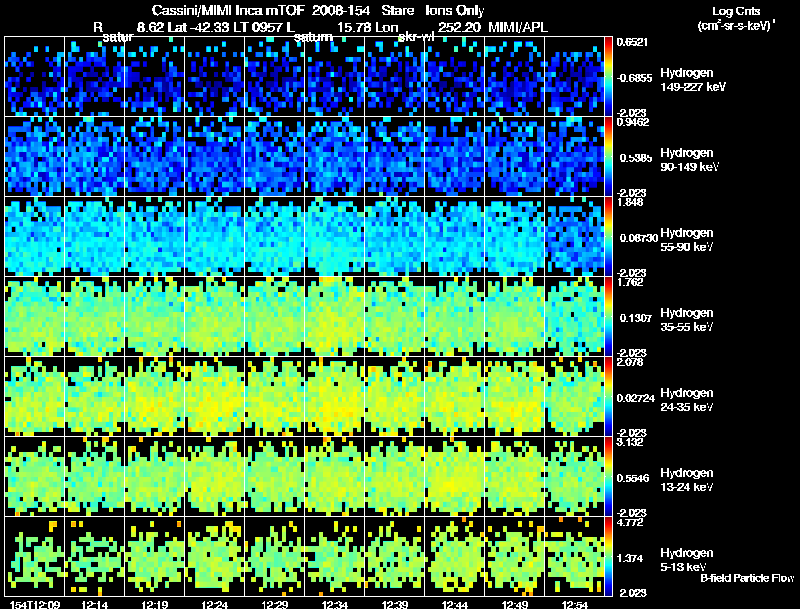Screen dimensions: 800x609
Task: Click the 12:19 time label
Action: click(155, 605)
